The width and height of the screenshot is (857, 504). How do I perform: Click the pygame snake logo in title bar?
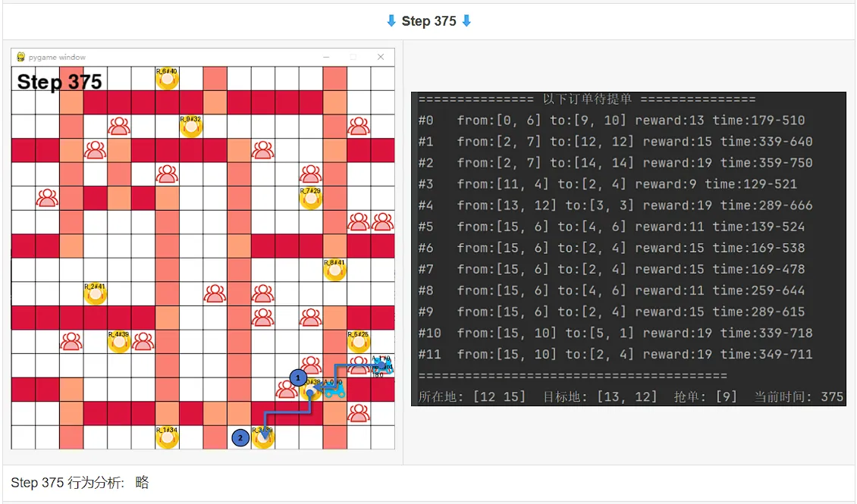[20, 57]
